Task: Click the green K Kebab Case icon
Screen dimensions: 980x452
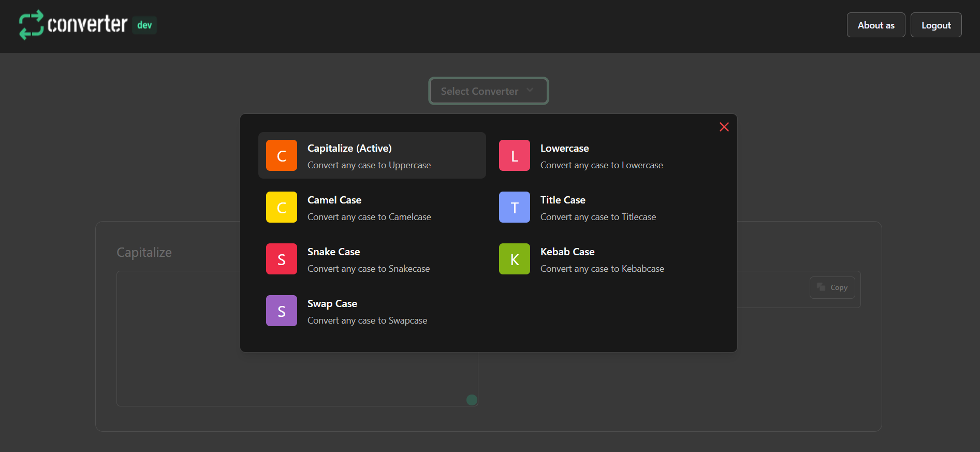Action: pos(515,259)
